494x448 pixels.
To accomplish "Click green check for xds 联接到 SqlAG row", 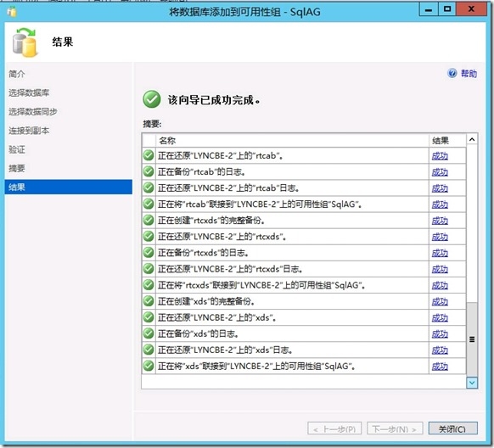I will [149, 366].
